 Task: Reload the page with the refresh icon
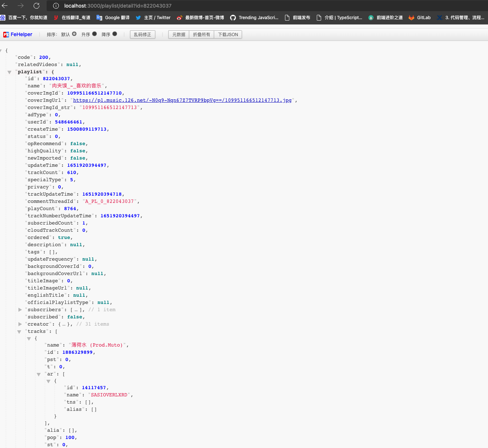tap(36, 5)
